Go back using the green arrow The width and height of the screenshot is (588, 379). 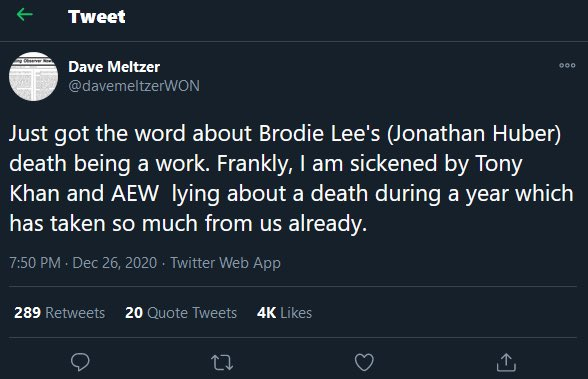click(x=25, y=15)
